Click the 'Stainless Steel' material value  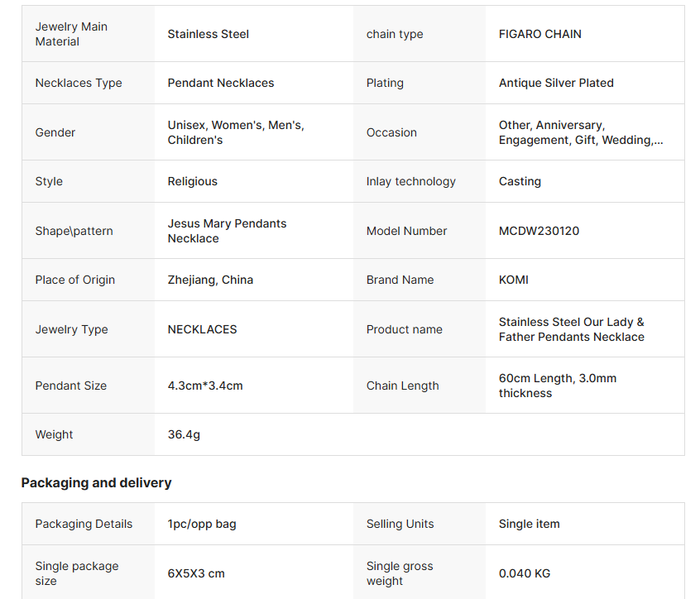click(208, 34)
